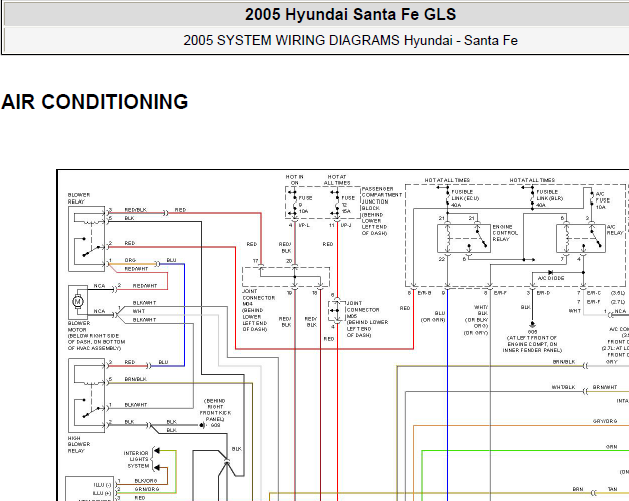Click the FUSE 9 10A label
Screen dimensions: 629x501
(305, 205)
